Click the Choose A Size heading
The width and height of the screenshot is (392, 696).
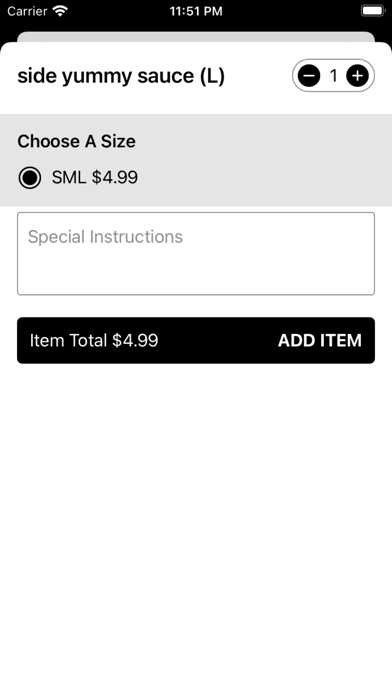[76, 141]
